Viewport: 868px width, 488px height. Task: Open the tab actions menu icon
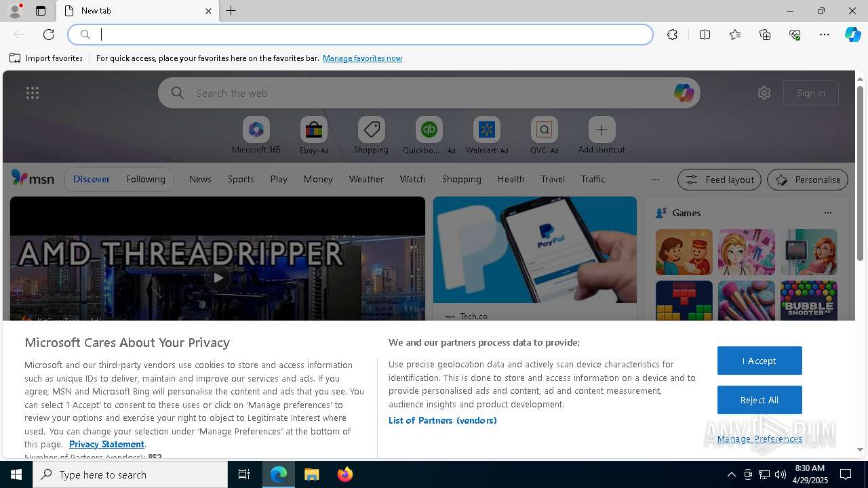tap(41, 11)
